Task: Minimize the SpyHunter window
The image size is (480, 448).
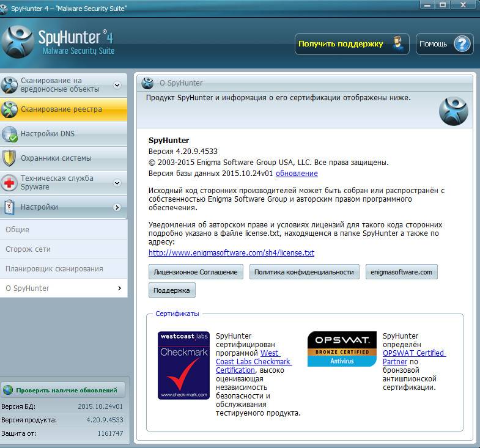Action: click(x=427, y=5)
